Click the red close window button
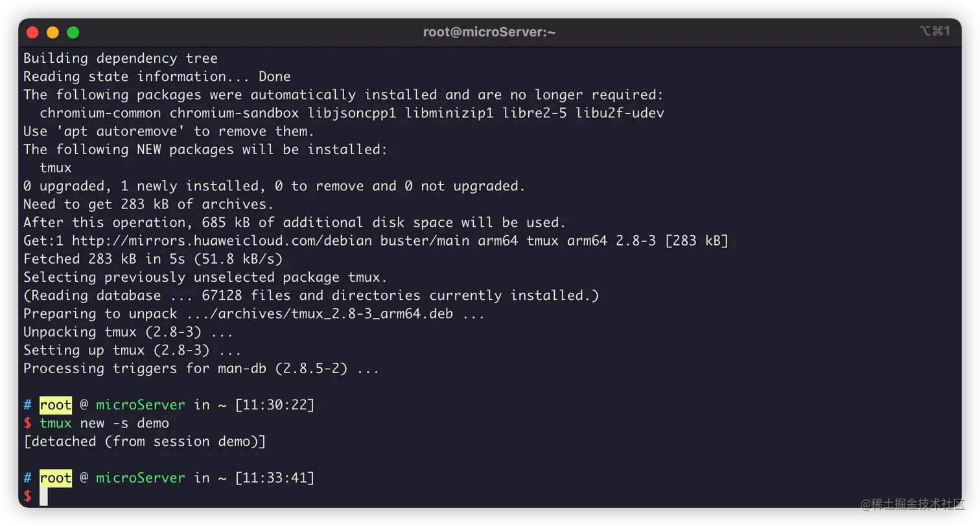This screenshot has width=980, height=526. [x=33, y=32]
